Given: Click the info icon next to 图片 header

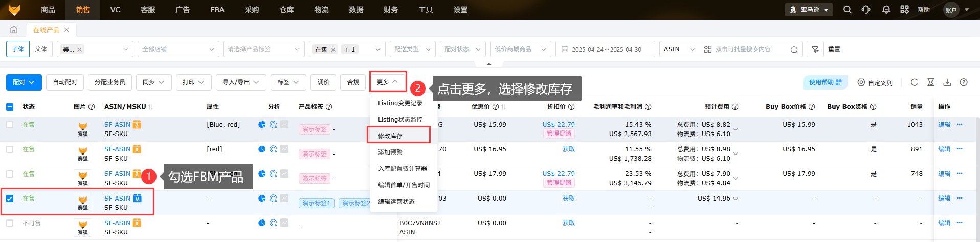Looking at the screenshot, I should 92,107.
